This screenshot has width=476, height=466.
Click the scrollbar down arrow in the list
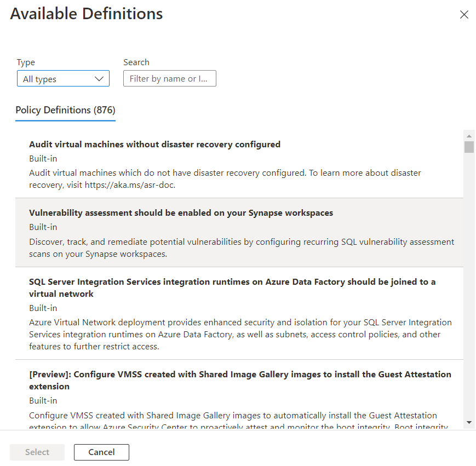pos(469,422)
